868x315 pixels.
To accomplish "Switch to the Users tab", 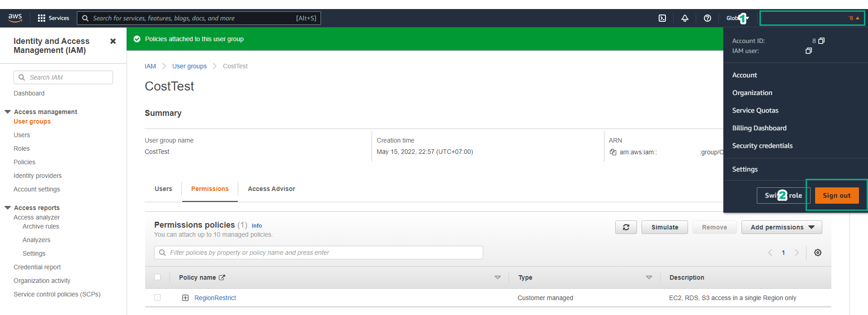I will click(163, 189).
